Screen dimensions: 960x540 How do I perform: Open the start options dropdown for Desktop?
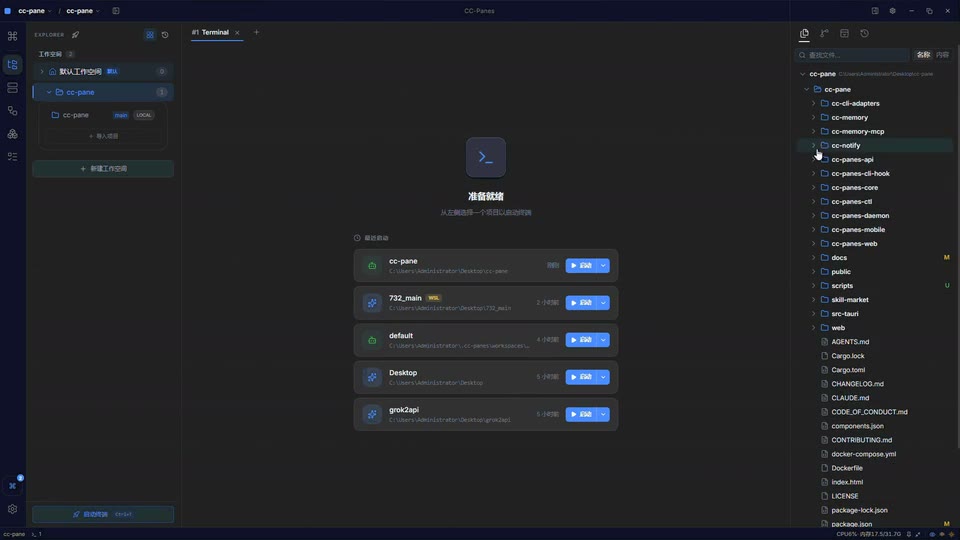click(603, 377)
